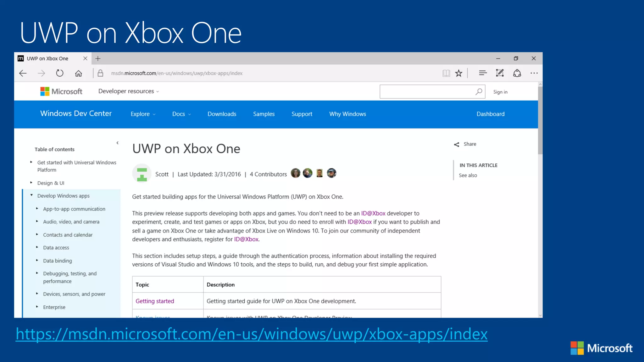The height and width of the screenshot is (362, 644).
Task: Click ID@Xbox link after 'register for'
Action: click(246, 239)
